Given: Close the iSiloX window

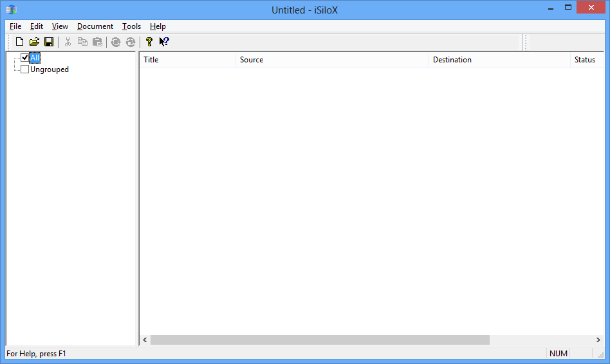Looking at the screenshot, I should (x=591, y=8).
